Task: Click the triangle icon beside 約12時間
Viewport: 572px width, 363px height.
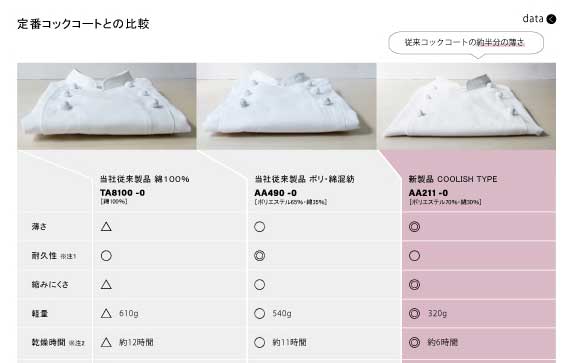Action: (x=106, y=342)
